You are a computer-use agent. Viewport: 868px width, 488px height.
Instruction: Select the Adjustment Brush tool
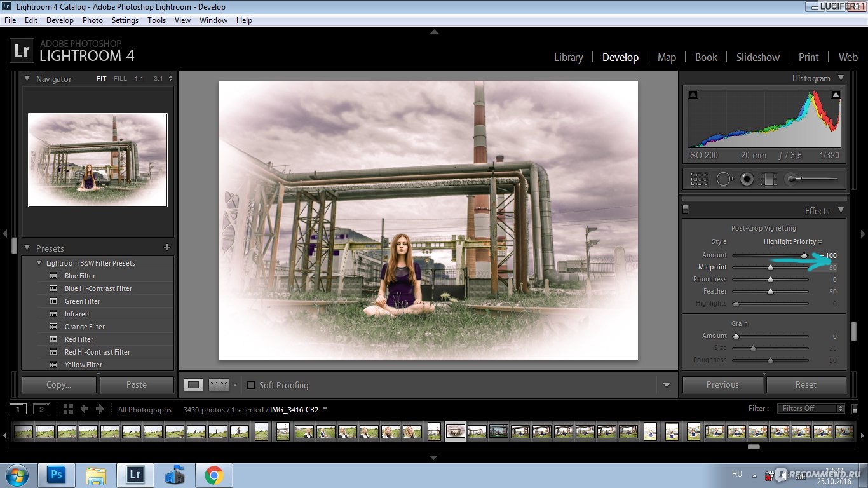(810, 179)
